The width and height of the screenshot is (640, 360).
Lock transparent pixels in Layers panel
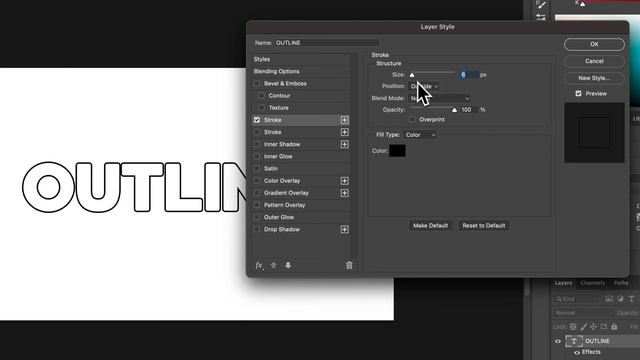tap(573, 327)
